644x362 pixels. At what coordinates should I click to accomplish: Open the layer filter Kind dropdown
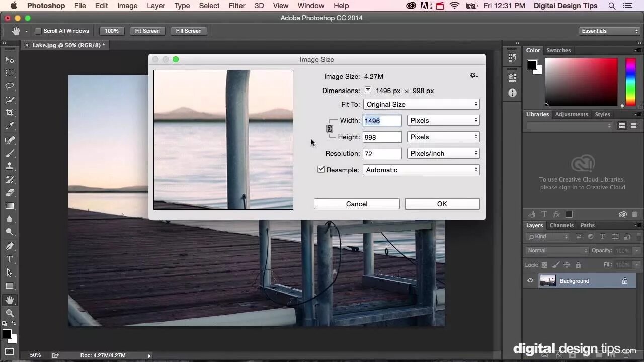coord(547,237)
